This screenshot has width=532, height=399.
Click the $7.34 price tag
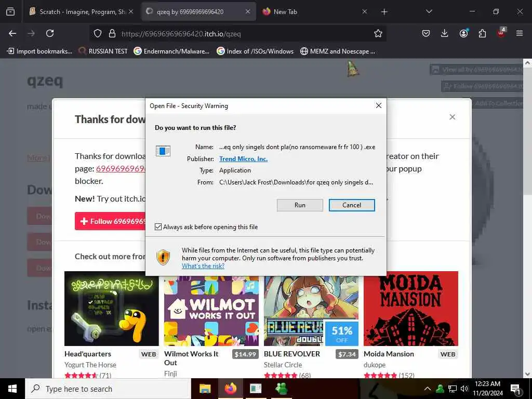tap(347, 354)
